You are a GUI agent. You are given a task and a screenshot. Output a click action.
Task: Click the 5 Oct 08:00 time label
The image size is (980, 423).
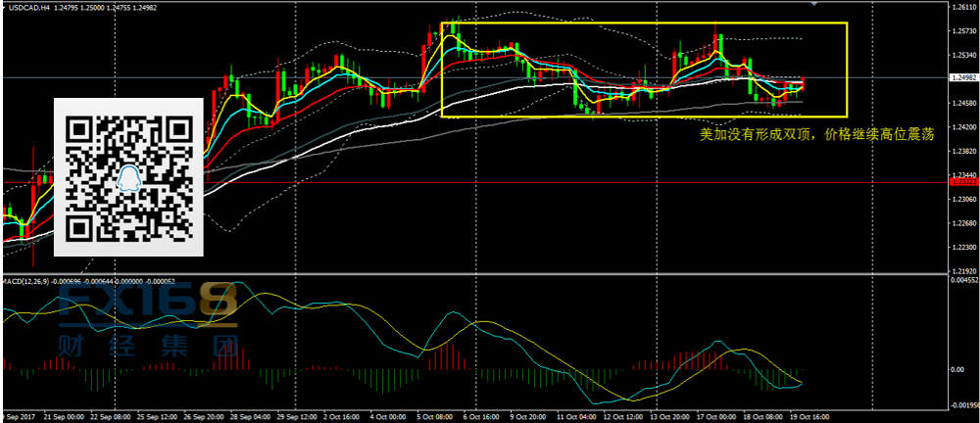pos(435,416)
